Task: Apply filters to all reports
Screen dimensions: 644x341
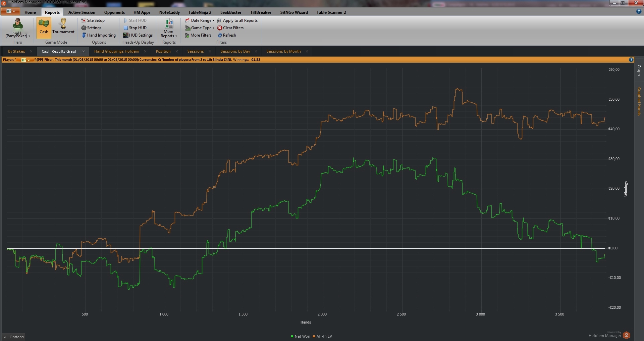Action: tap(237, 20)
